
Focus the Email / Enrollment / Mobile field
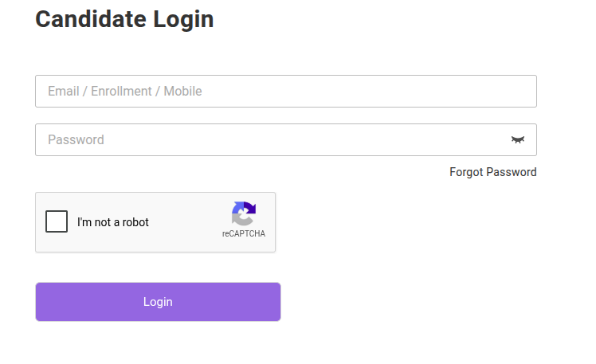coord(286,91)
